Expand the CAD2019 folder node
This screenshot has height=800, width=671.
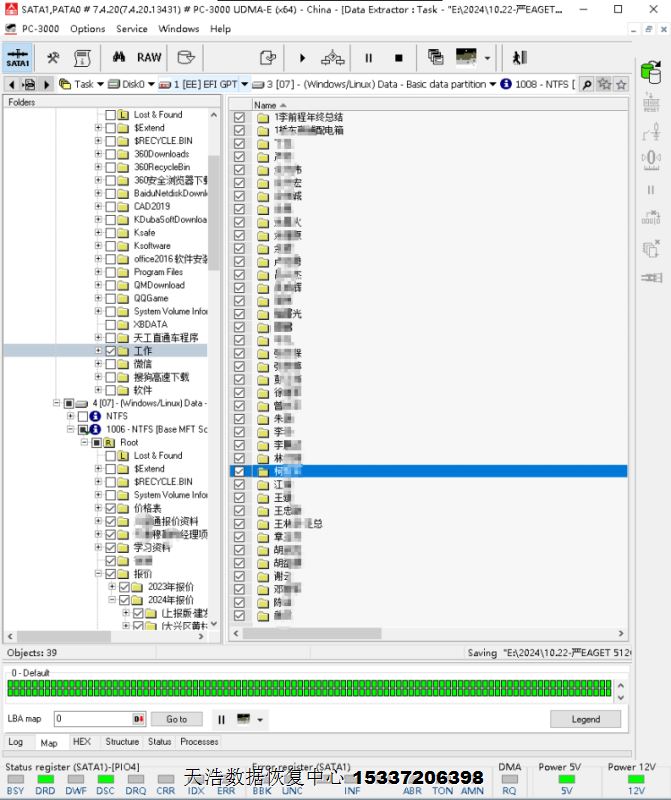click(98, 207)
